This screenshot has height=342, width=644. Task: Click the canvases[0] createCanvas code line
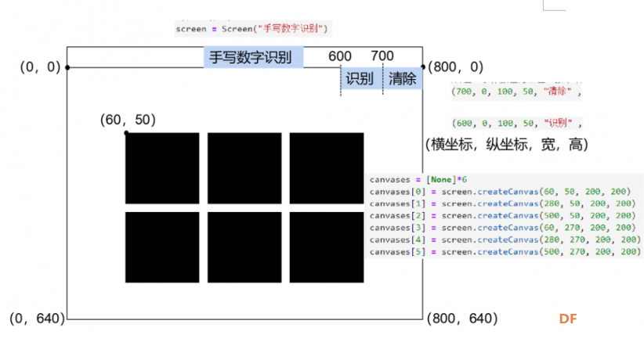coord(500,192)
